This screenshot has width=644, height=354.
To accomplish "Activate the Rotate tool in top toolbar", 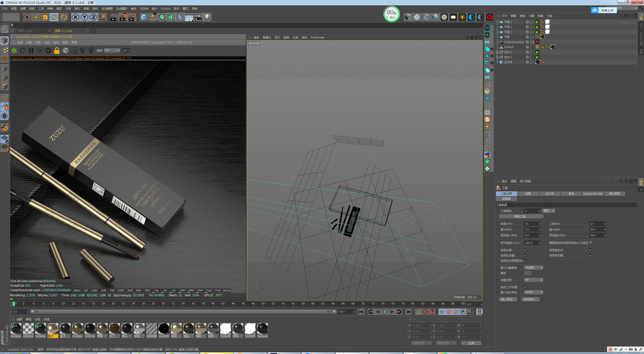I will click(x=54, y=17).
